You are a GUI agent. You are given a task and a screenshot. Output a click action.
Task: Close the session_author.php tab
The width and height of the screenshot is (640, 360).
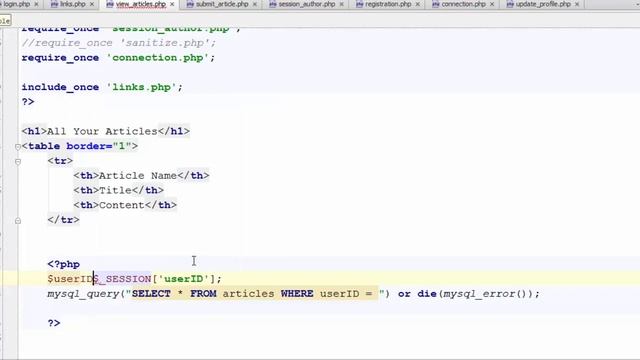341,4
